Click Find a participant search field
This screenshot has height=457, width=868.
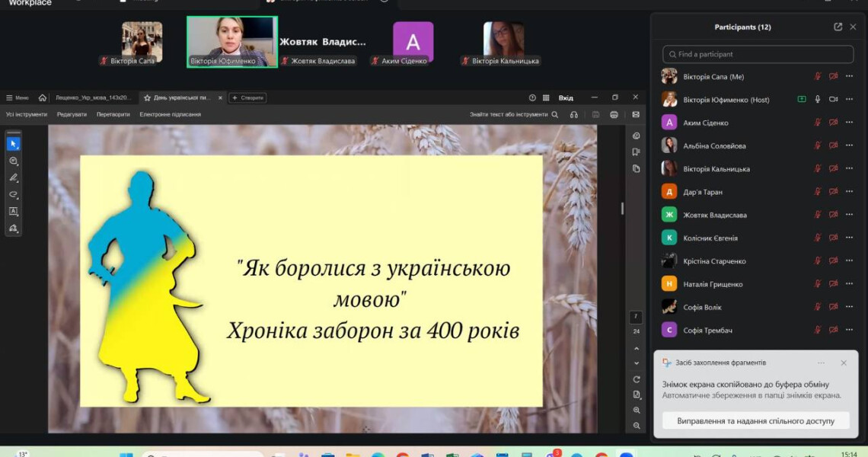pyautogui.click(x=758, y=54)
